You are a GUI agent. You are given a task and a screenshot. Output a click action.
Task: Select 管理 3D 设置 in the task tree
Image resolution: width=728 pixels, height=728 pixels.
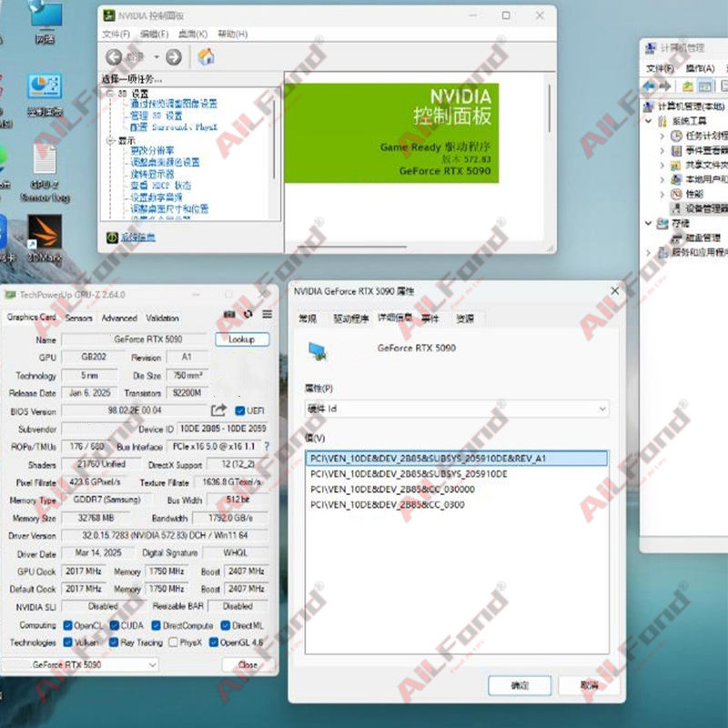156,116
